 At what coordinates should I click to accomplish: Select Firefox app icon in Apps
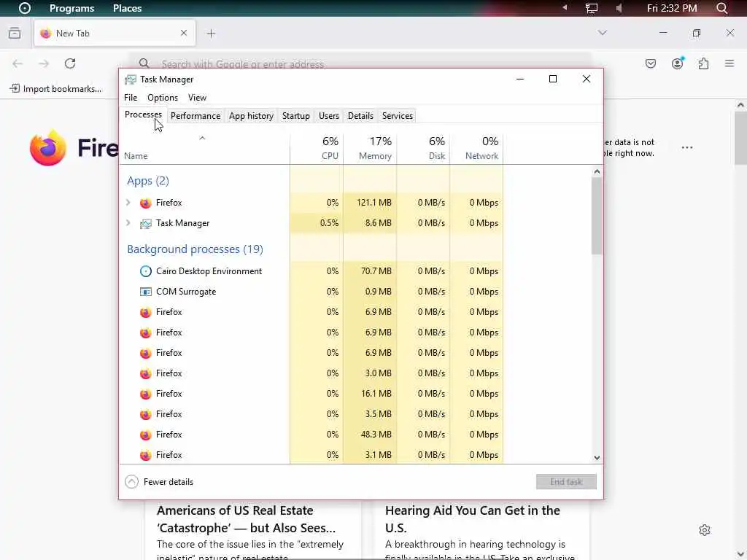(145, 203)
